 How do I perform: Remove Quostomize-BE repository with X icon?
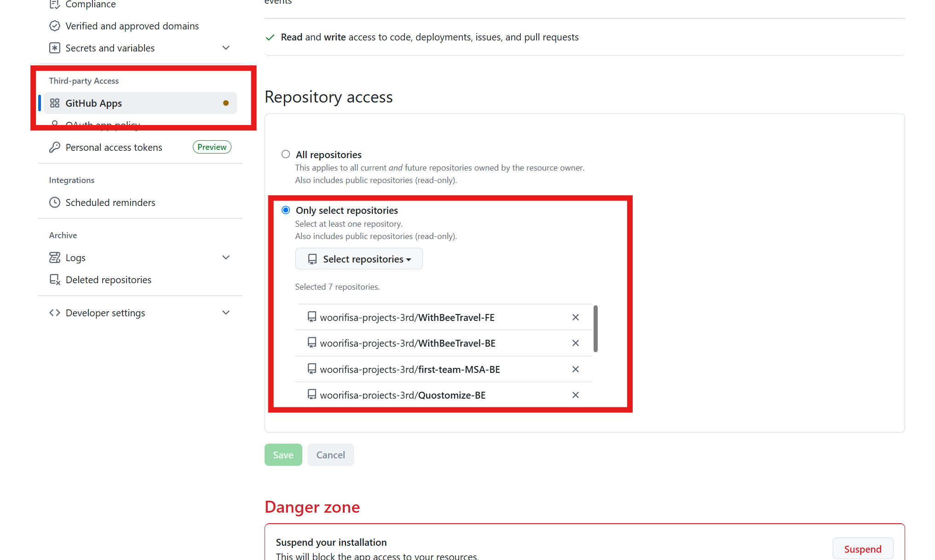tap(575, 395)
